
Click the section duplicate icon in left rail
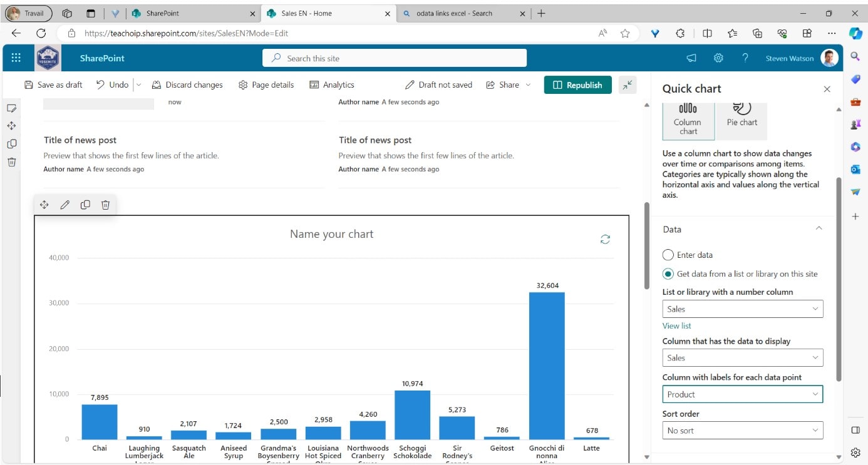pos(11,144)
